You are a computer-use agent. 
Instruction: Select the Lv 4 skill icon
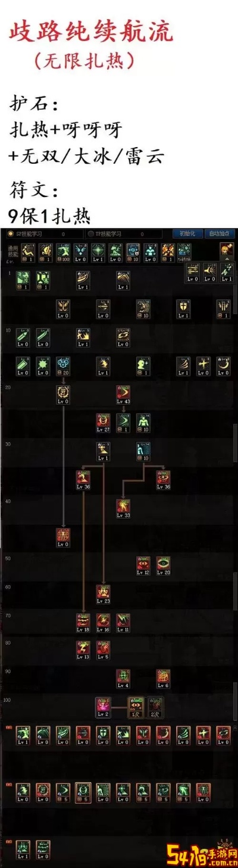click(123, 679)
